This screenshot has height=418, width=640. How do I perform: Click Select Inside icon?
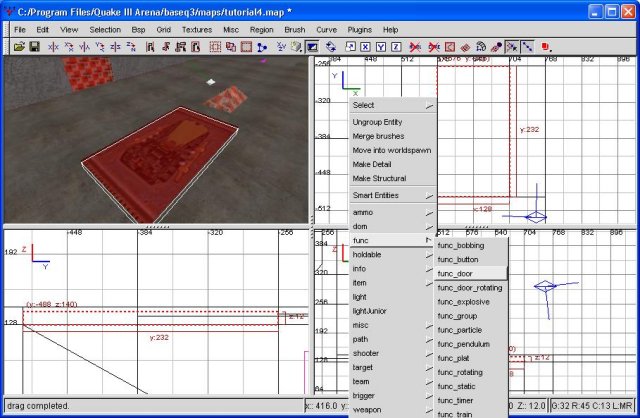pyautogui.click(x=196, y=47)
